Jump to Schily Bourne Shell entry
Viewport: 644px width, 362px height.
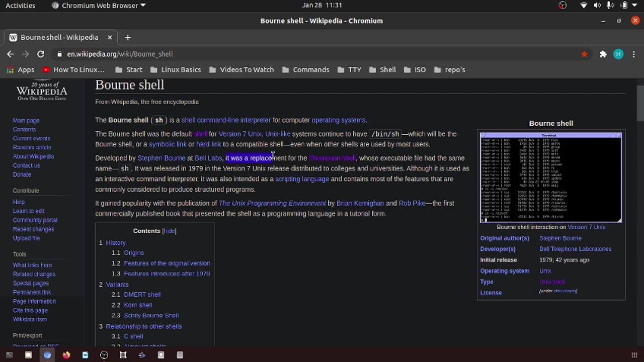point(151,316)
